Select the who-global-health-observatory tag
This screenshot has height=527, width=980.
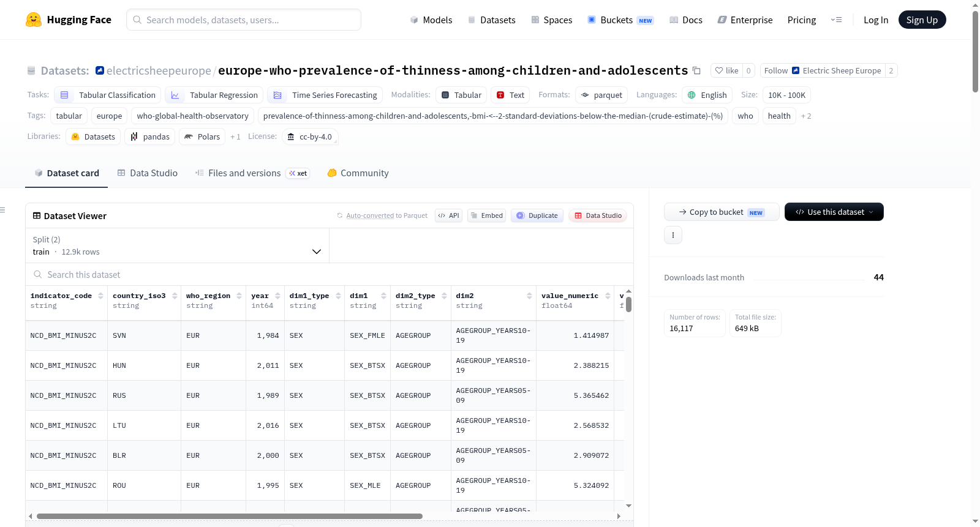coord(192,116)
